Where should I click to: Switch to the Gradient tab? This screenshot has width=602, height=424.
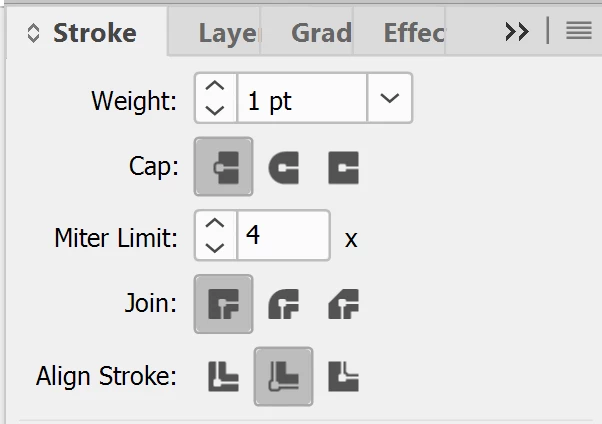click(x=321, y=33)
